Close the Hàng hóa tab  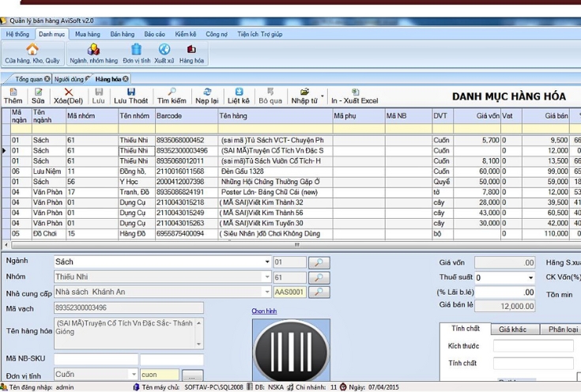[126, 79]
